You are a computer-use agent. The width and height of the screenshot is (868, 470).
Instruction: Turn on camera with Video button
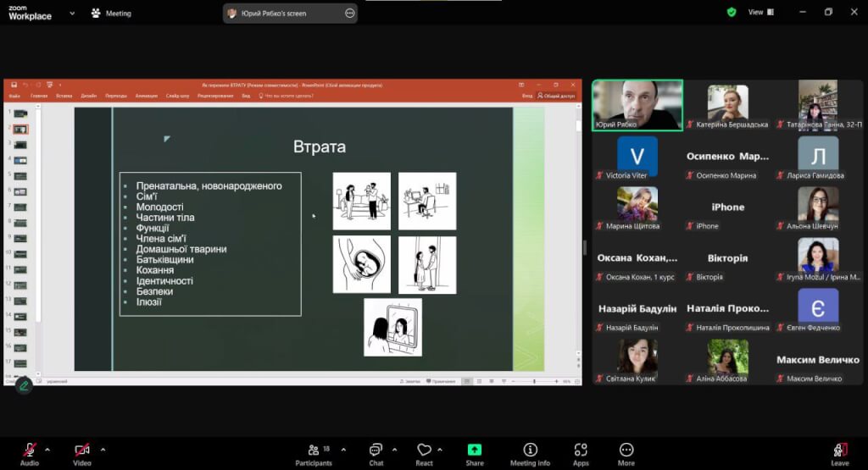(82, 452)
